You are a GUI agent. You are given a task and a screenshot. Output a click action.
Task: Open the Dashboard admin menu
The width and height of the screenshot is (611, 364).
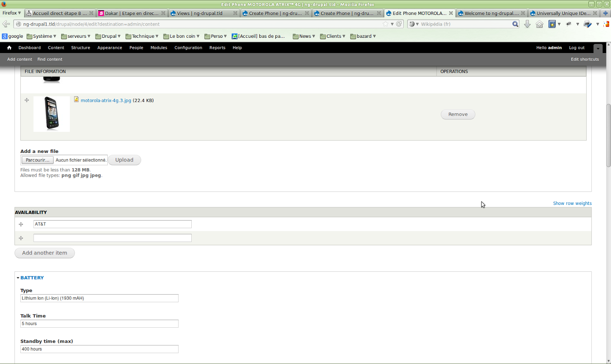[29, 48]
